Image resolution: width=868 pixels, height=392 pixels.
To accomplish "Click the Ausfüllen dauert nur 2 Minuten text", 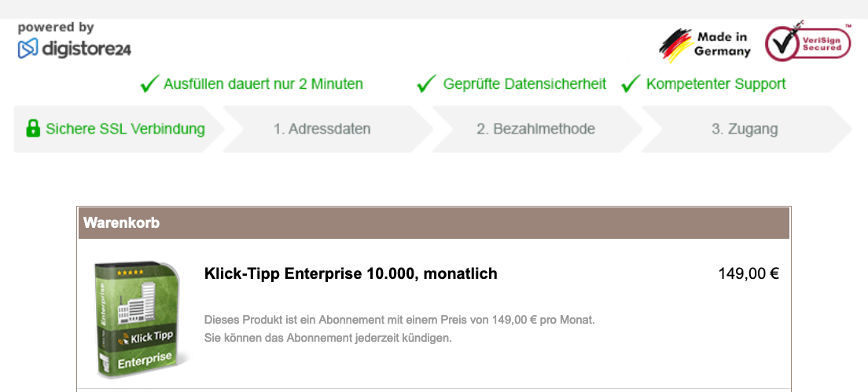I will (x=263, y=84).
